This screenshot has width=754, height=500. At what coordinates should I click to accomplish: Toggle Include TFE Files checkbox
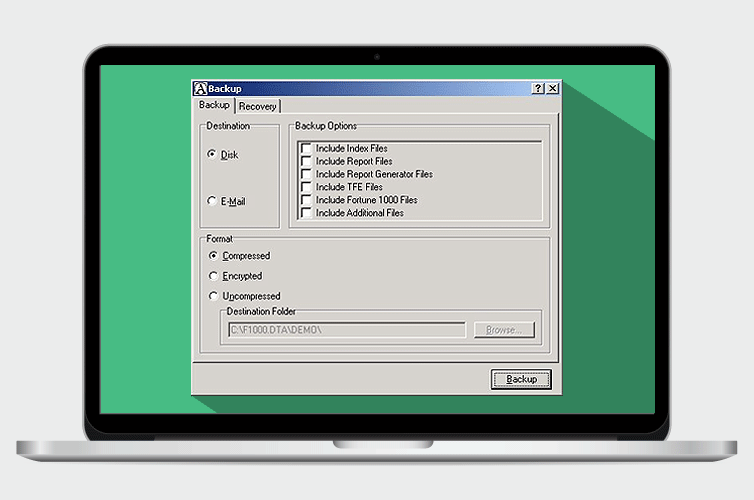306,187
